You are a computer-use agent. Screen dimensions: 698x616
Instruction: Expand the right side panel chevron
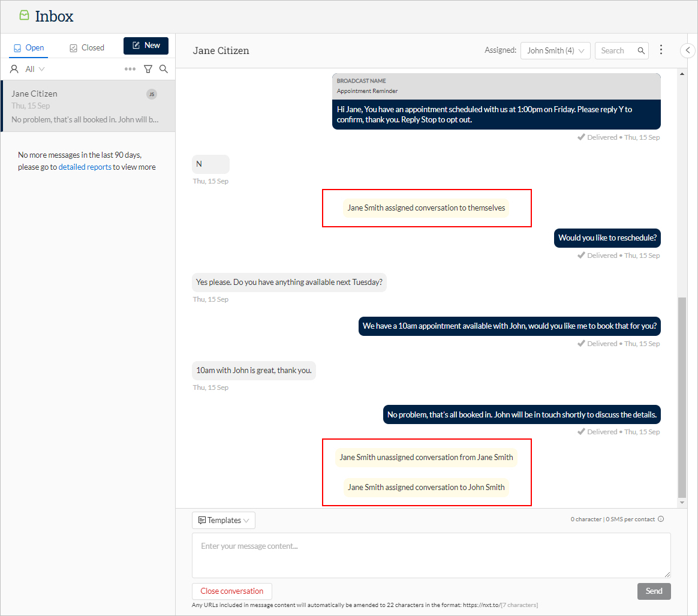[x=688, y=50]
